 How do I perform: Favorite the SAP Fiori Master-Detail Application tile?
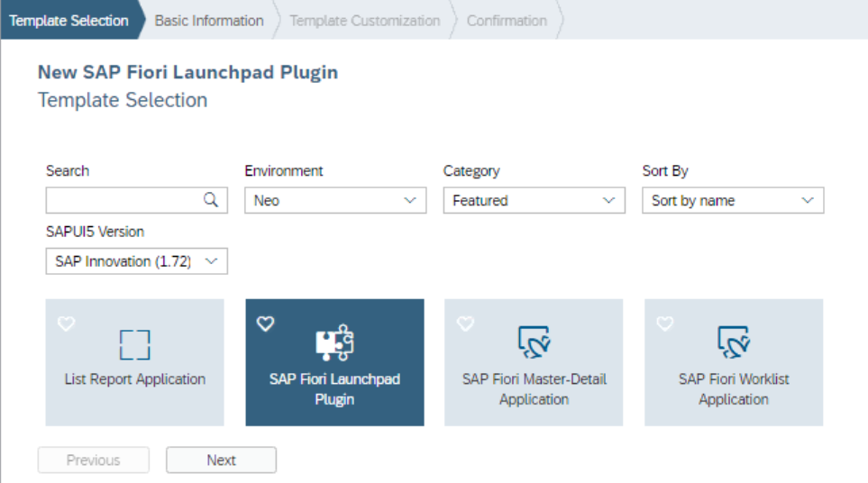click(x=465, y=324)
